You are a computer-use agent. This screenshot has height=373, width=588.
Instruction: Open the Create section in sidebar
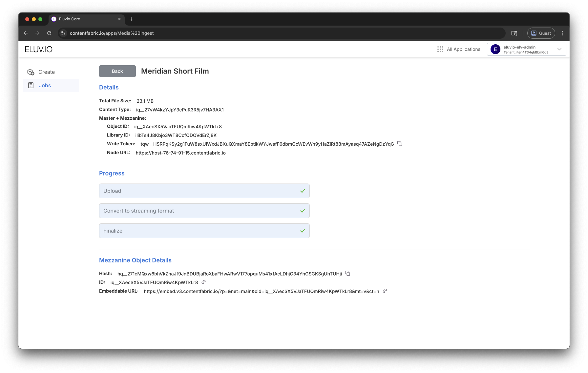click(46, 72)
